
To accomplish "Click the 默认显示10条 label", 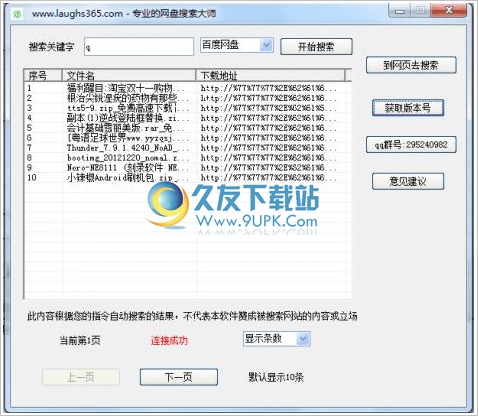I will tap(276, 377).
